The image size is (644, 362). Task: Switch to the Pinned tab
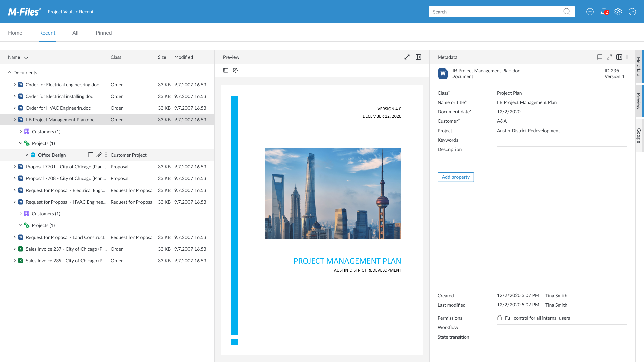(x=104, y=33)
